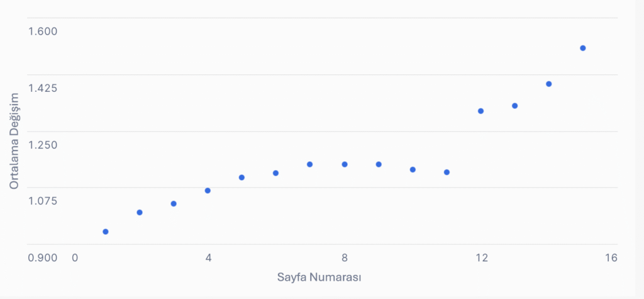Select the data point for page 5
This screenshot has height=299, width=644.
point(241,178)
